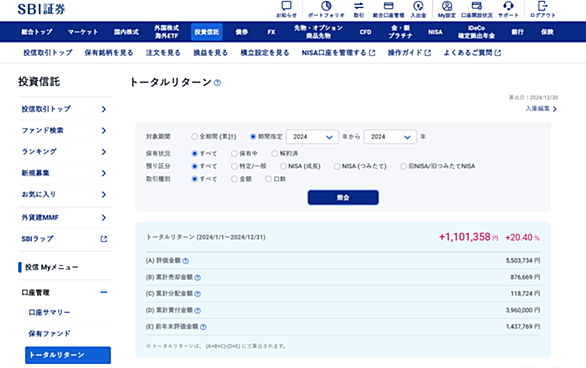Open 注文を見る in sub navigation
The width and height of the screenshot is (586, 368).
(x=163, y=53)
